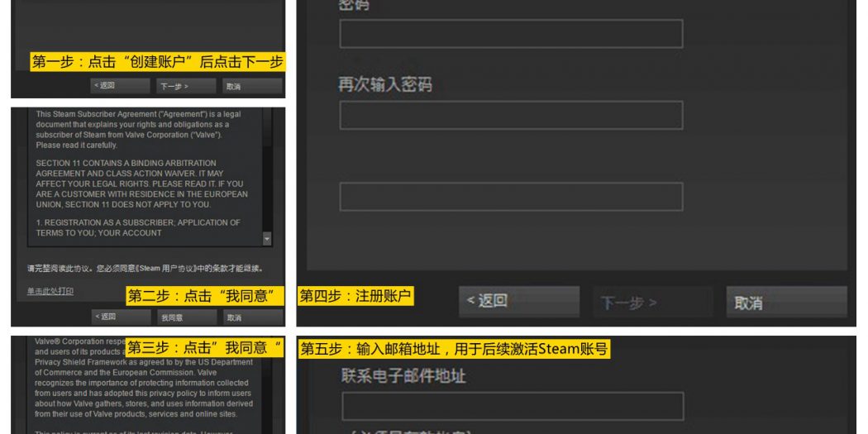The image size is (868, 434).
Task: Open the 单击此处打印 print link
Action: coord(50,291)
